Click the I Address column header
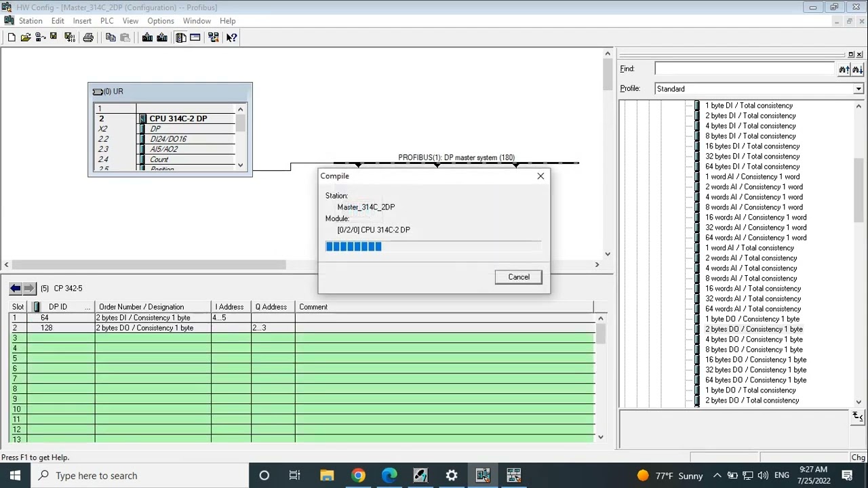Image resolution: width=868 pixels, height=488 pixels. (231, 307)
